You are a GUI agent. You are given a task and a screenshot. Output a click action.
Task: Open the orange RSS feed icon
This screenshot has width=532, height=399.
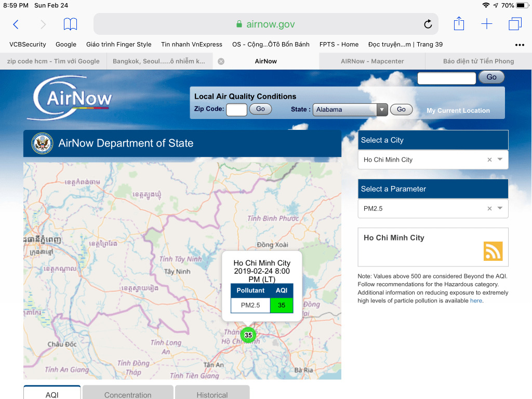click(x=493, y=251)
